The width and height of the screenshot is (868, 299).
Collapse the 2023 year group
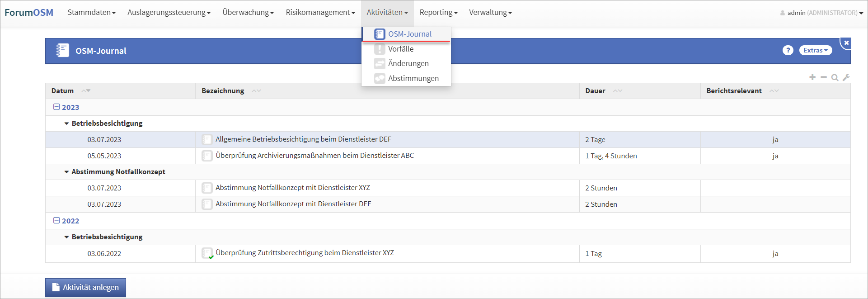(56, 107)
